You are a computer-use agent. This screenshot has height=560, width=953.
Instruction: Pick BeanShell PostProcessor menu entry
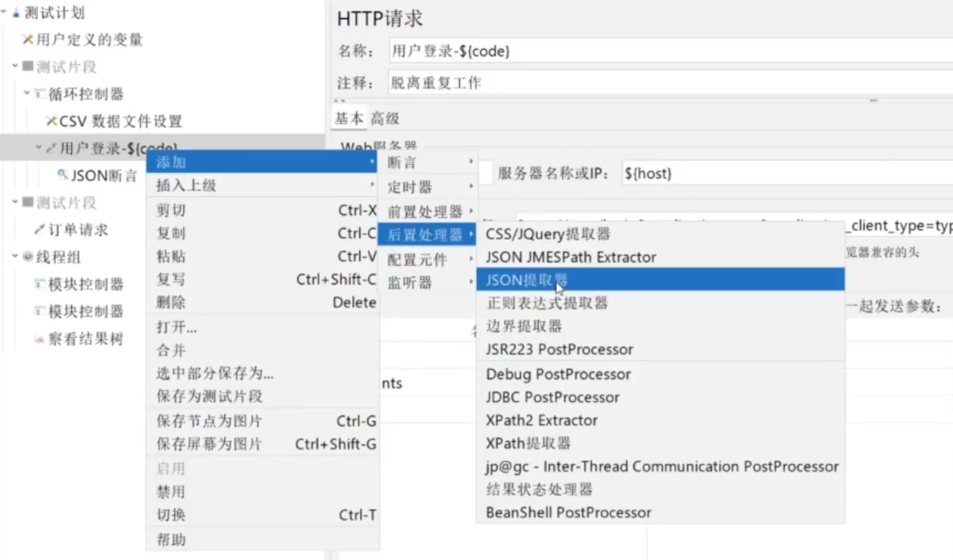coord(568,513)
